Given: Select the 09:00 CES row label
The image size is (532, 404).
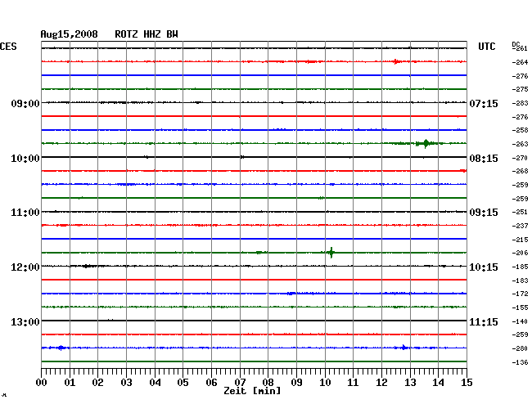Looking at the screenshot, I should click(25, 103).
